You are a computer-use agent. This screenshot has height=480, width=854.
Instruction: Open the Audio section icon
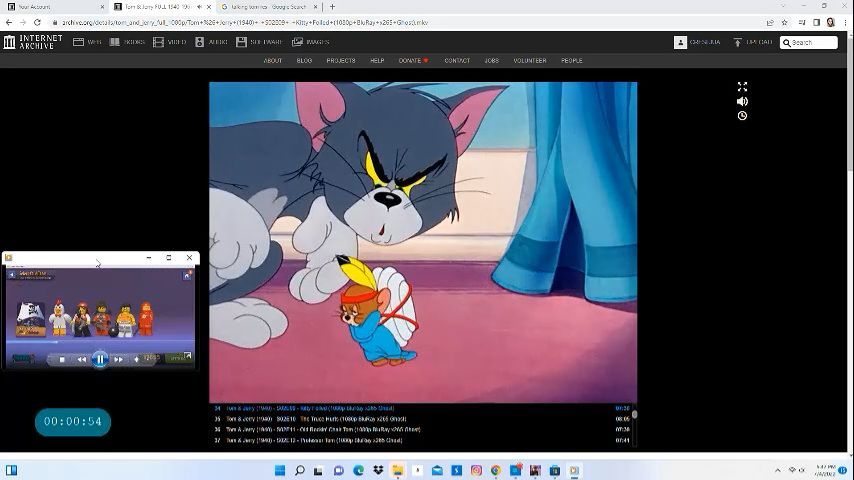point(199,42)
